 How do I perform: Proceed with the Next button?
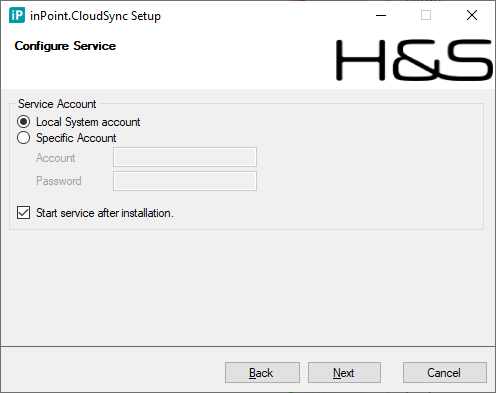point(344,373)
